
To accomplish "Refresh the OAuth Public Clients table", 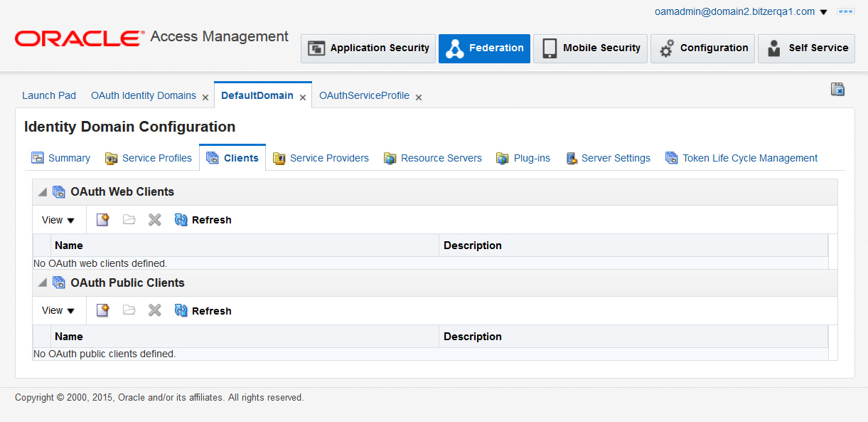I will click(203, 311).
